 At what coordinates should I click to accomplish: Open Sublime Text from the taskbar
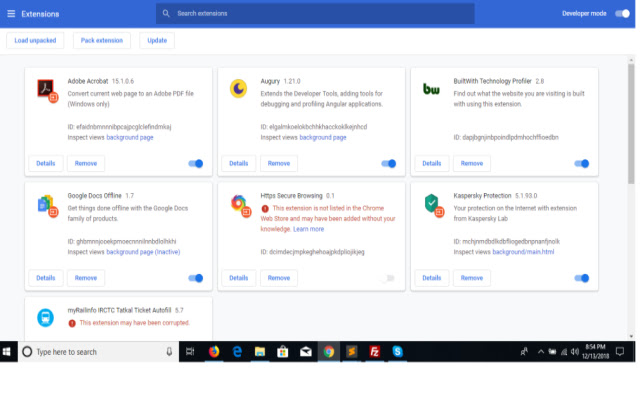(351, 351)
